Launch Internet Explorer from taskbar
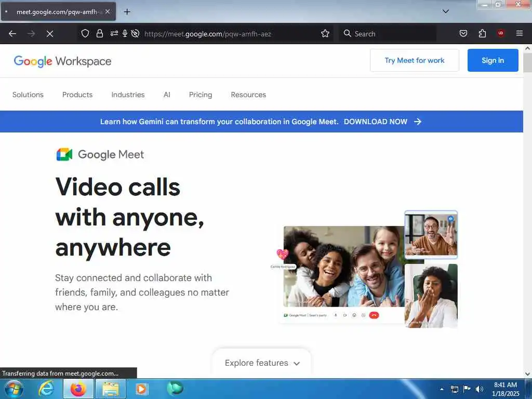Screen dimensions: 532x399 click(46, 389)
